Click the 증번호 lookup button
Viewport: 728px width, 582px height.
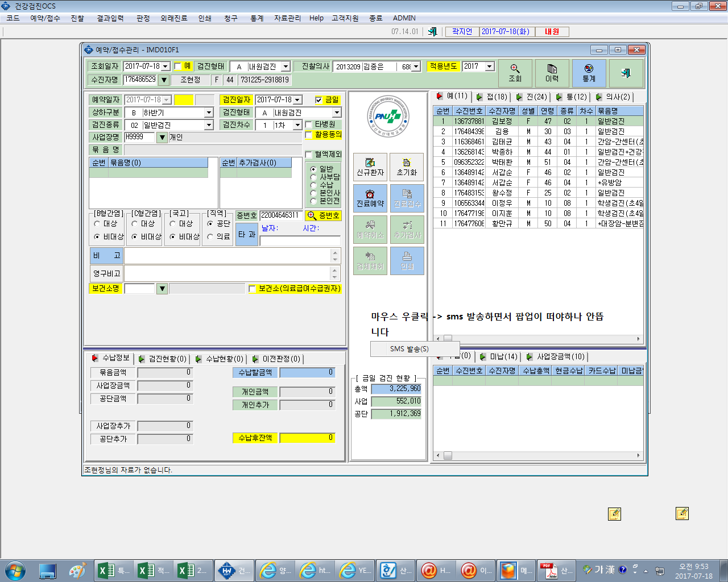[323, 215]
